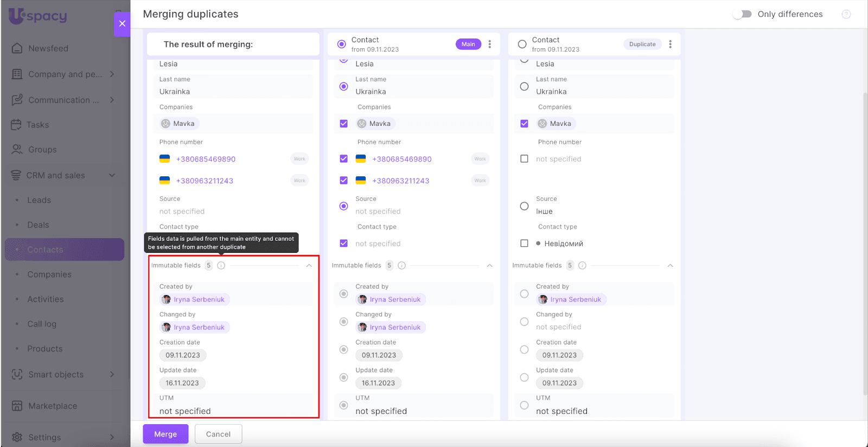Click the Marketplace store icon
868x447 pixels.
click(17, 406)
